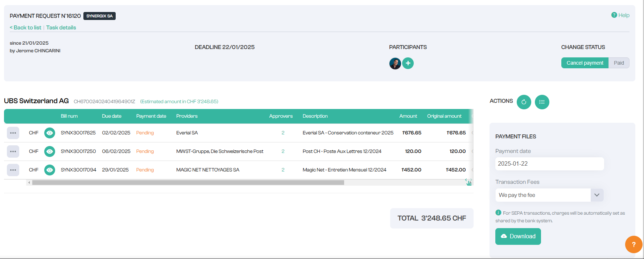Viewport: 644px width, 259px height.
Task: Click the list icon in Actions
Action: tap(542, 102)
